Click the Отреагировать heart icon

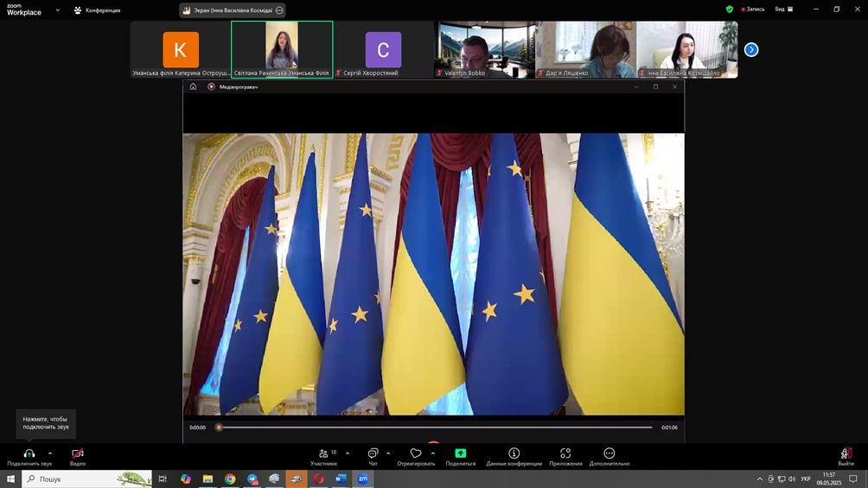tap(416, 453)
